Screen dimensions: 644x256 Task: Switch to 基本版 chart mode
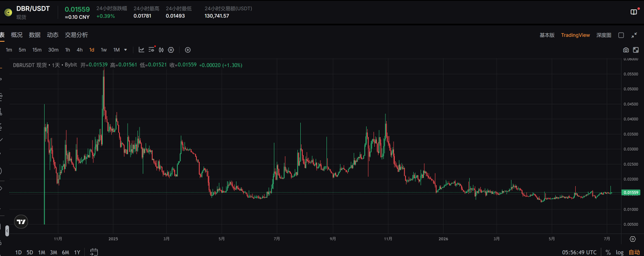pos(547,35)
